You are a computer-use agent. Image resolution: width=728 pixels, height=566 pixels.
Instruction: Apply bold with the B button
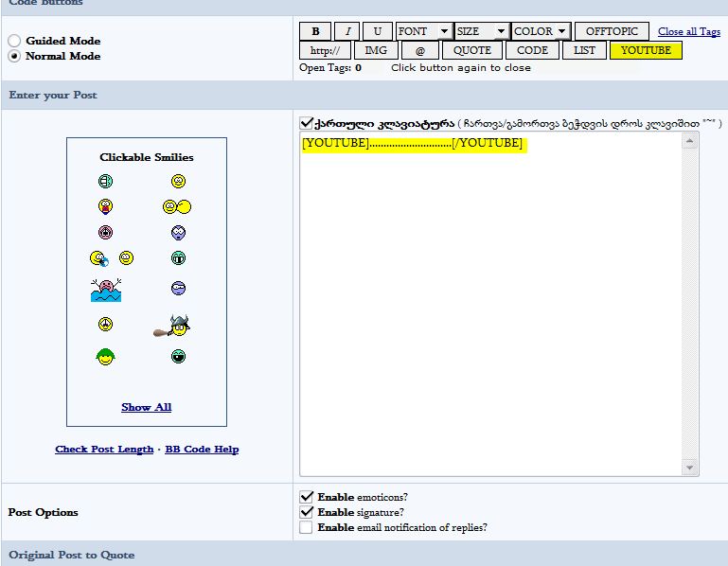tap(315, 31)
